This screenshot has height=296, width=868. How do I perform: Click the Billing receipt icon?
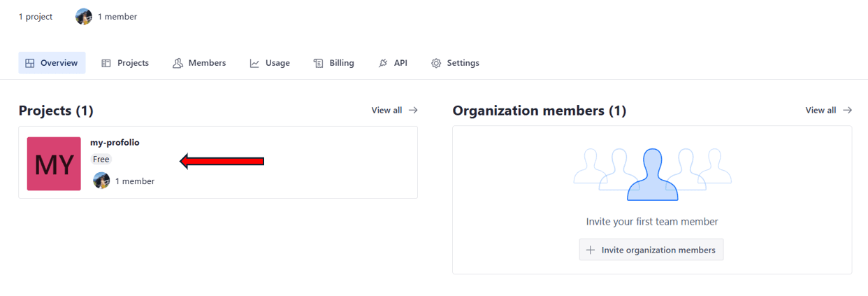(x=318, y=63)
